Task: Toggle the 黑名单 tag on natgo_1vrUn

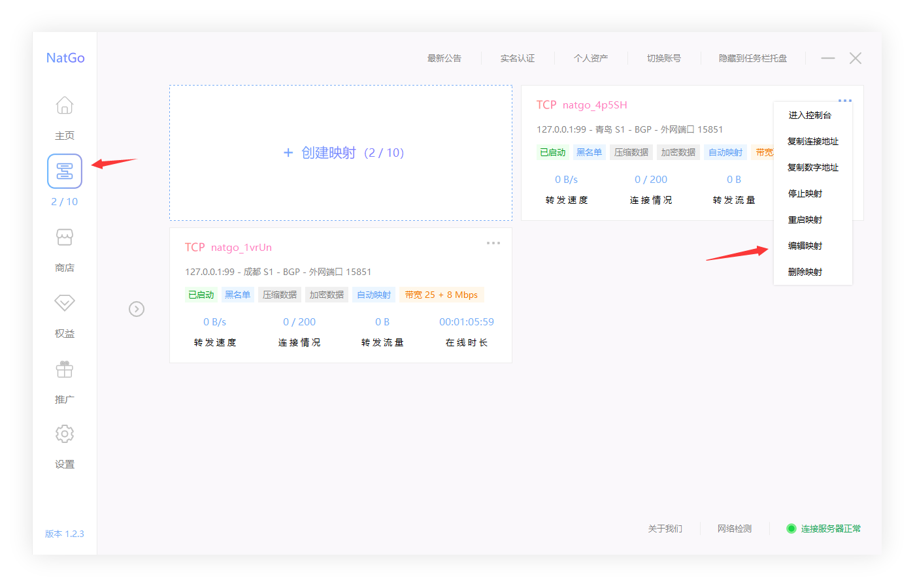Action: pos(238,295)
